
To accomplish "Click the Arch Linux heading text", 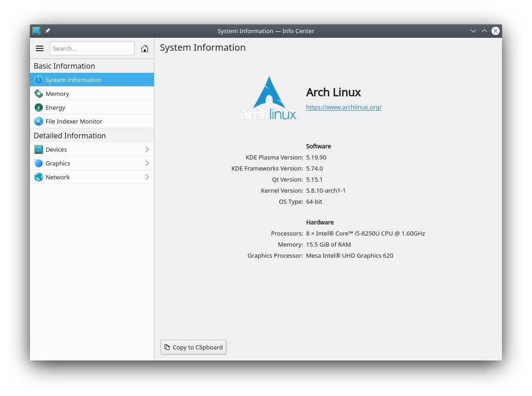I will coord(333,92).
